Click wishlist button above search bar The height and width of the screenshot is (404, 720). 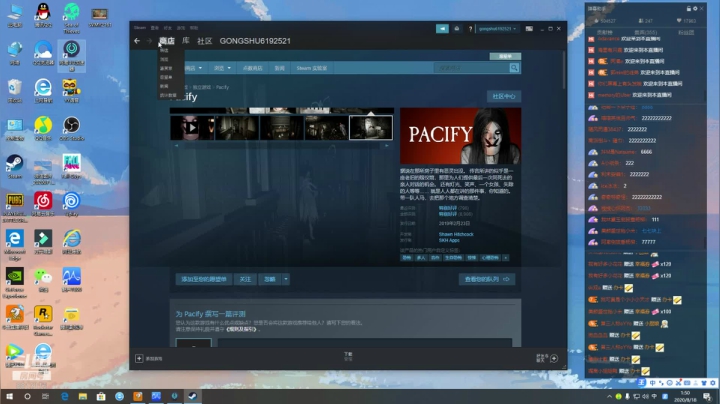(x=505, y=56)
